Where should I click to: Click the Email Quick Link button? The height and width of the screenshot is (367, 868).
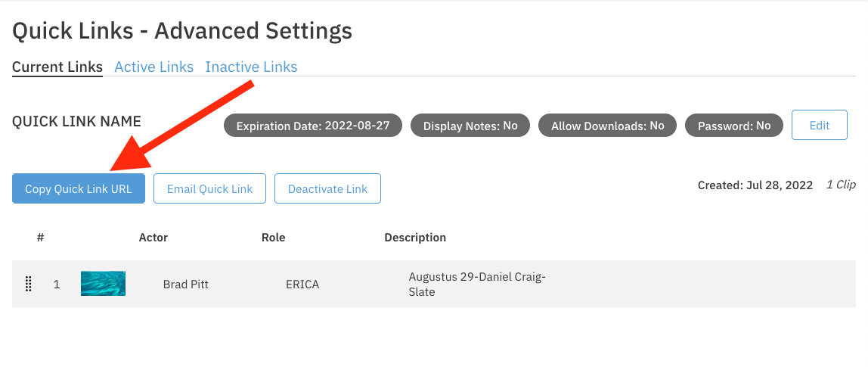coord(209,189)
